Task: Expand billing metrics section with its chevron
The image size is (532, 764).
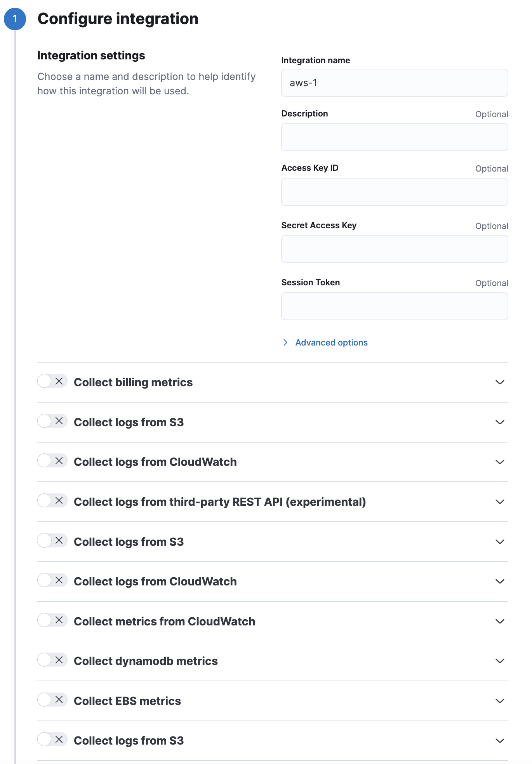Action: (x=500, y=382)
